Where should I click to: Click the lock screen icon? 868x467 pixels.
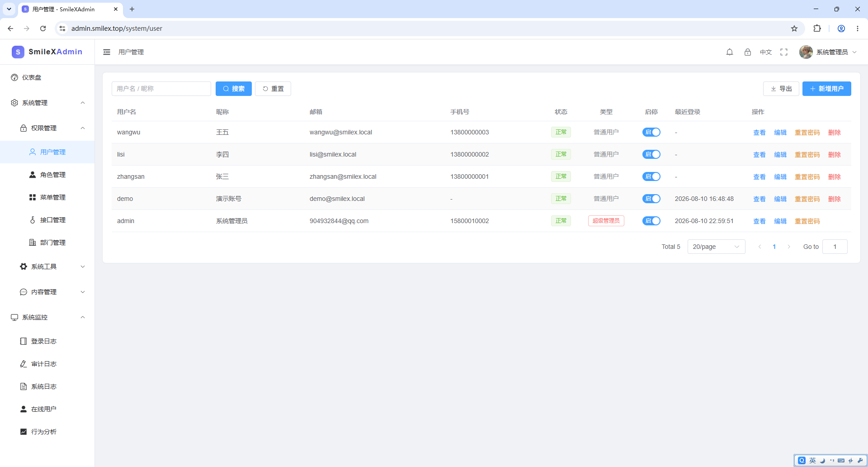coord(748,52)
